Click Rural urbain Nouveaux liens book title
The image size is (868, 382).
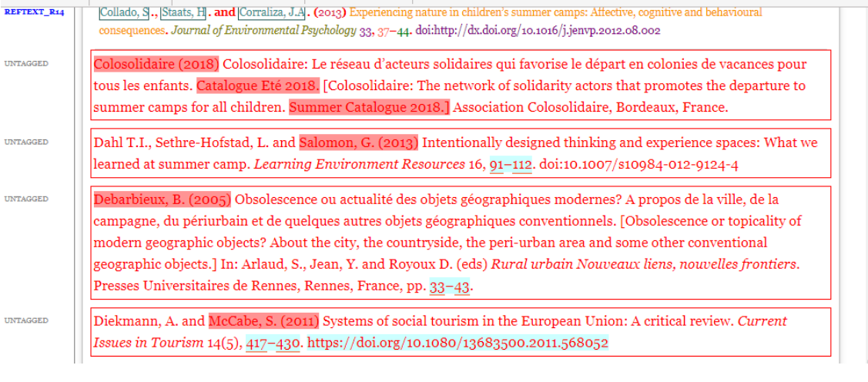644,265
